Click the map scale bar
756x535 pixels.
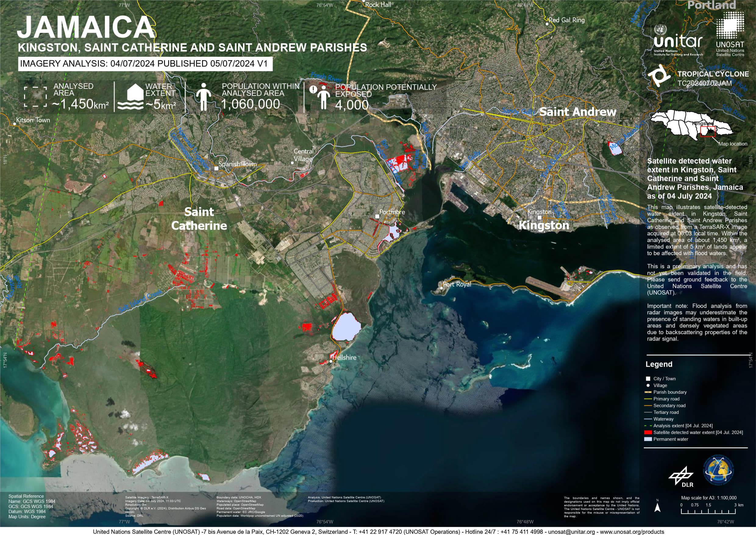click(708, 512)
